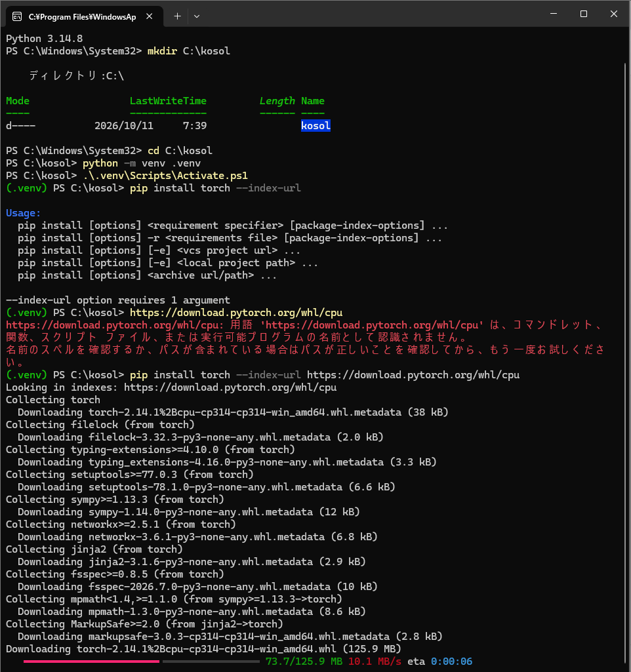
Task: Click the 'd----' mode value
Action: (20, 126)
